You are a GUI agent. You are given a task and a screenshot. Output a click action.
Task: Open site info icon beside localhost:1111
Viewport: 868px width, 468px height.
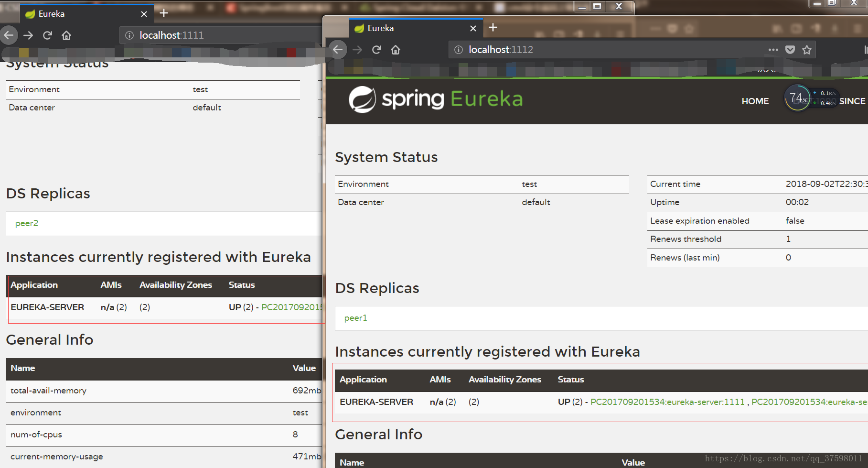click(x=129, y=35)
